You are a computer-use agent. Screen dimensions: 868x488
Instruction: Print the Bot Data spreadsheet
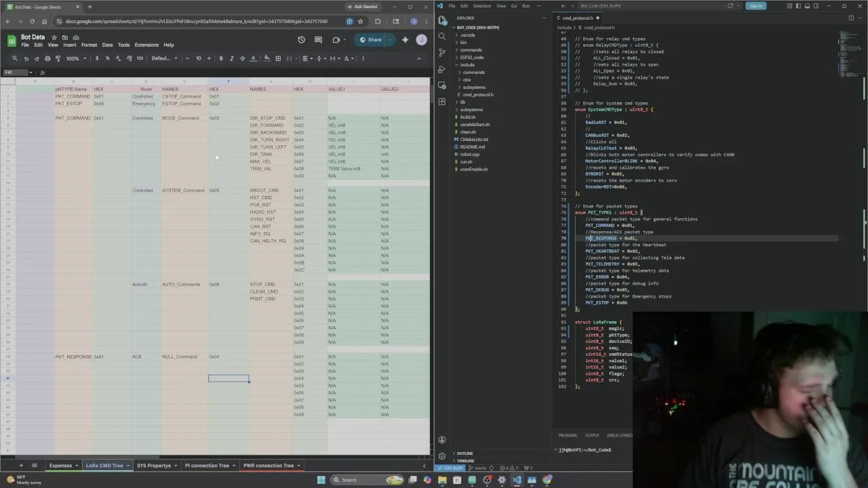coord(47,58)
